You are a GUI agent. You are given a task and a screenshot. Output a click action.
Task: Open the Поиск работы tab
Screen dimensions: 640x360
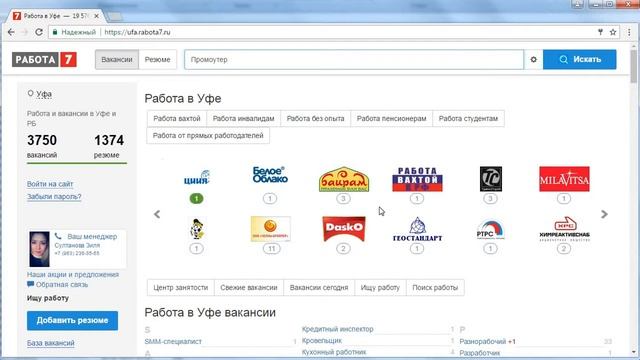click(x=435, y=287)
